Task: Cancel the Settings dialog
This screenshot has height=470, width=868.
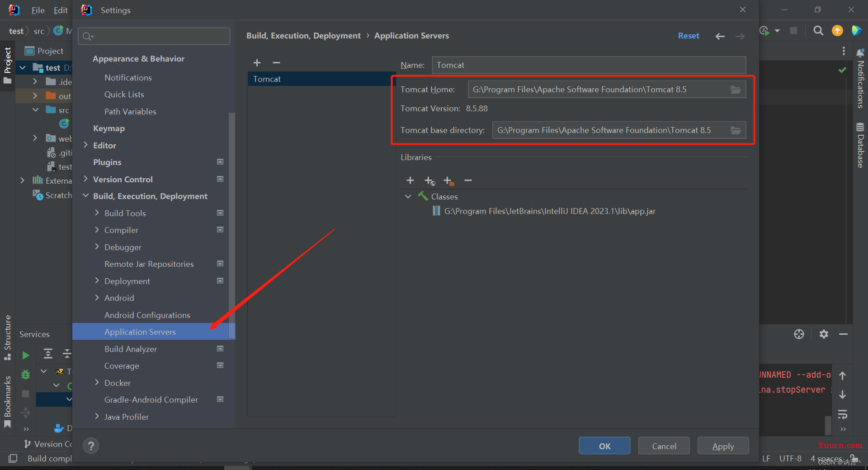Action: point(664,446)
